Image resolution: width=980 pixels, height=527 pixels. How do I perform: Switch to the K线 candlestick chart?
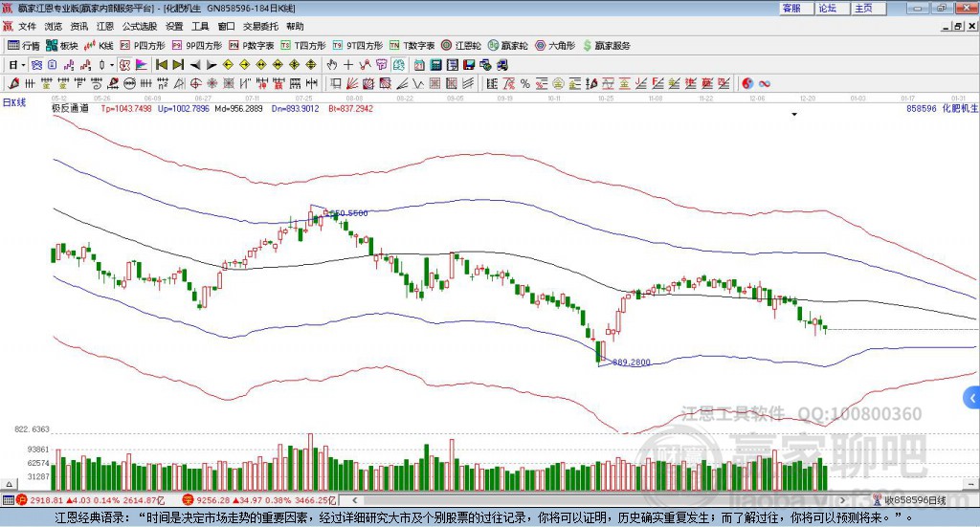(99, 46)
